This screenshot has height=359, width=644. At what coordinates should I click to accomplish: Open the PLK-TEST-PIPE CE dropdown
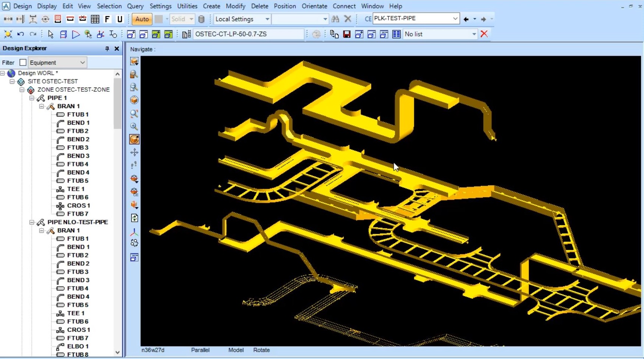pyautogui.click(x=455, y=19)
